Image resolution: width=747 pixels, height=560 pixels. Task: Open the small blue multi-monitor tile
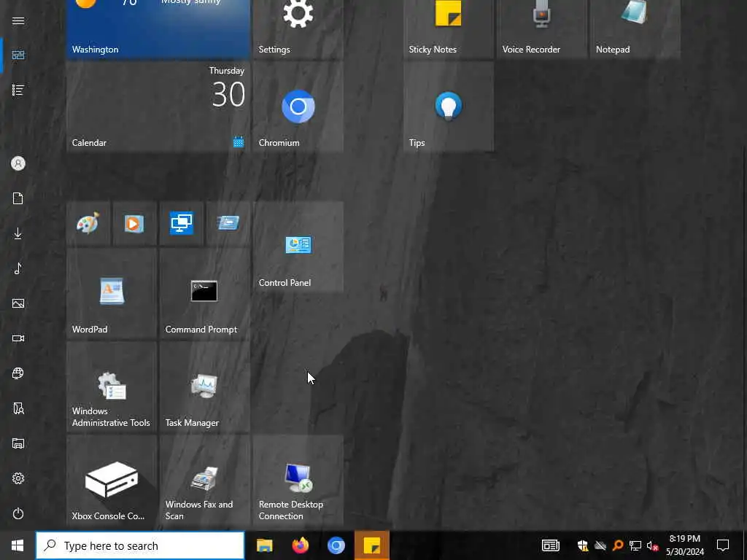click(x=182, y=223)
